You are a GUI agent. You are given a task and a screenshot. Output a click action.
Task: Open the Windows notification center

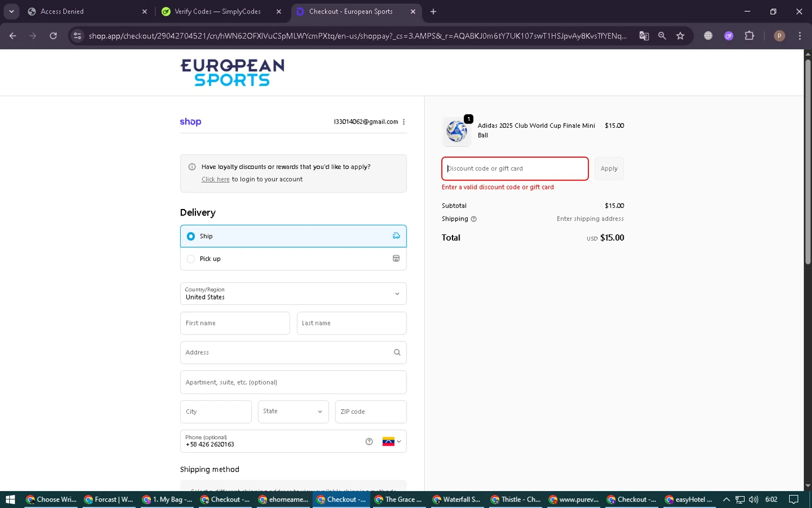pyautogui.click(x=794, y=499)
